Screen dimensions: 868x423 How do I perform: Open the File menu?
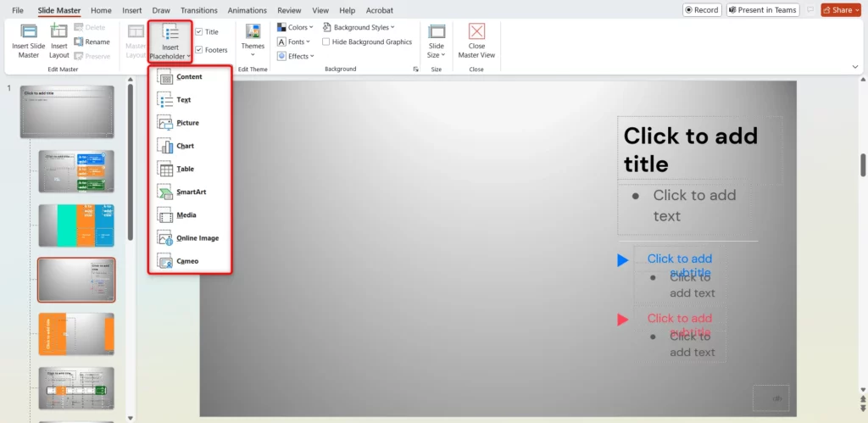click(18, 10)
